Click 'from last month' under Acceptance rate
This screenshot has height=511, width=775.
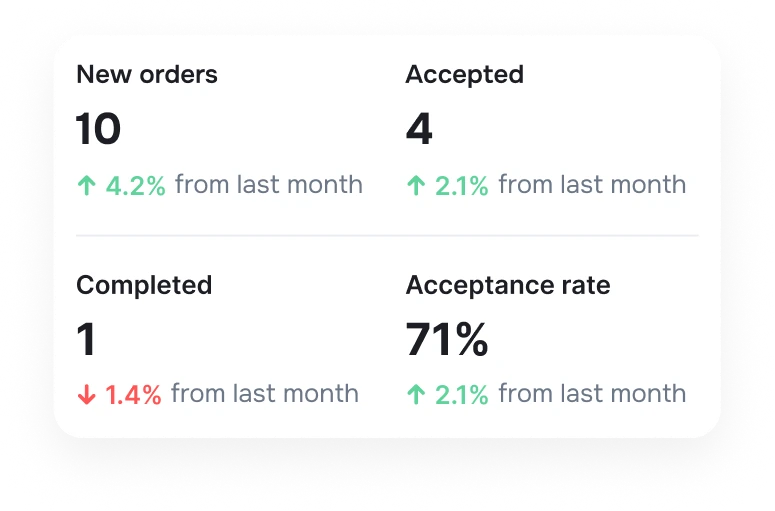click(x=592, y=393)
